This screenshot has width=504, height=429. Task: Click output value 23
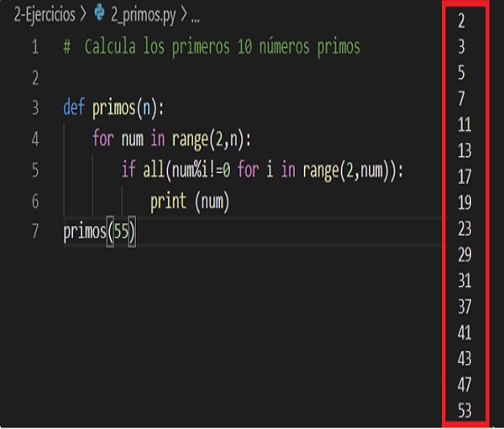tap(465, 229)
